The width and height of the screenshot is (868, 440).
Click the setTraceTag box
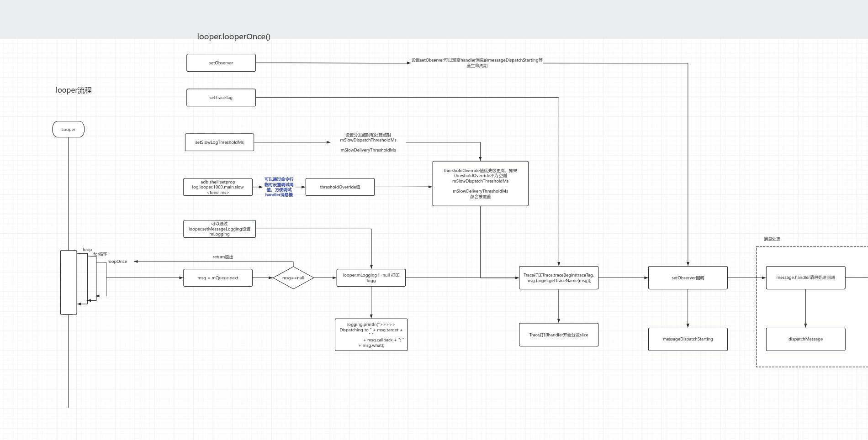point(221,98)
